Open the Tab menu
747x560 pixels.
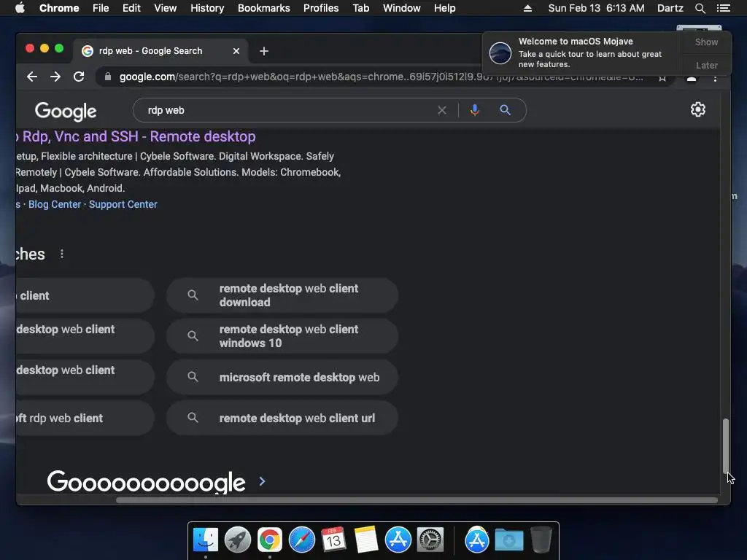pyautogui.click(x=361, y=8)
